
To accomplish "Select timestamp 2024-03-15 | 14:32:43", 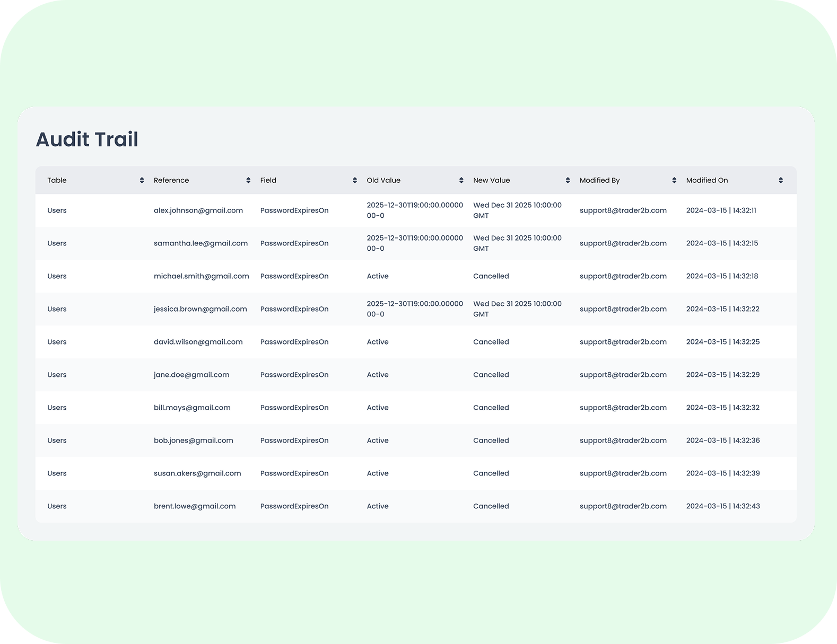I will [722, 506].
